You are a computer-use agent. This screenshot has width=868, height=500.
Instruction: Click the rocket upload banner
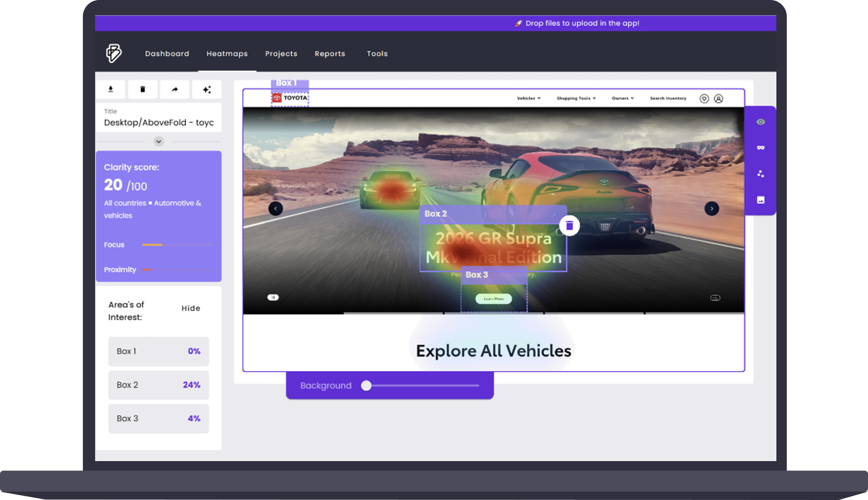[577, 23]
